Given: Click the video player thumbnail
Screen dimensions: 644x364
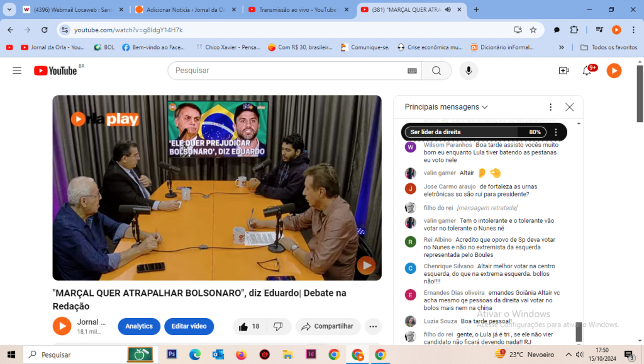Looking at the screenshot, I should pyautogui.click(x=217, y=188).
